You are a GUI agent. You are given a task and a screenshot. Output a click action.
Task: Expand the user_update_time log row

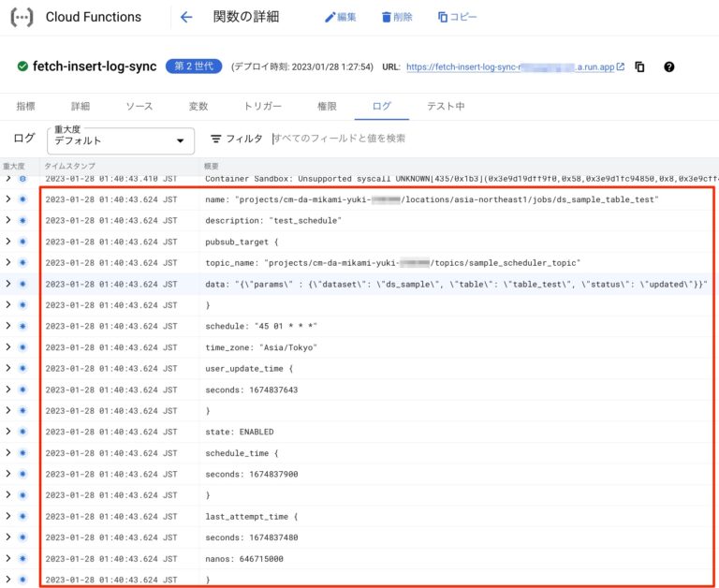pyautogui.click(x=7, y=368)
